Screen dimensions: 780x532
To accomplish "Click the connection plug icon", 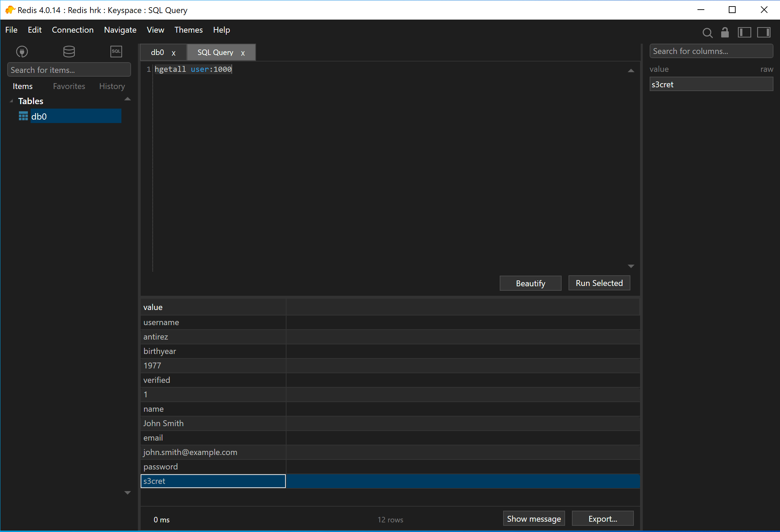I will pyautogui.click(x=22, y=51).
